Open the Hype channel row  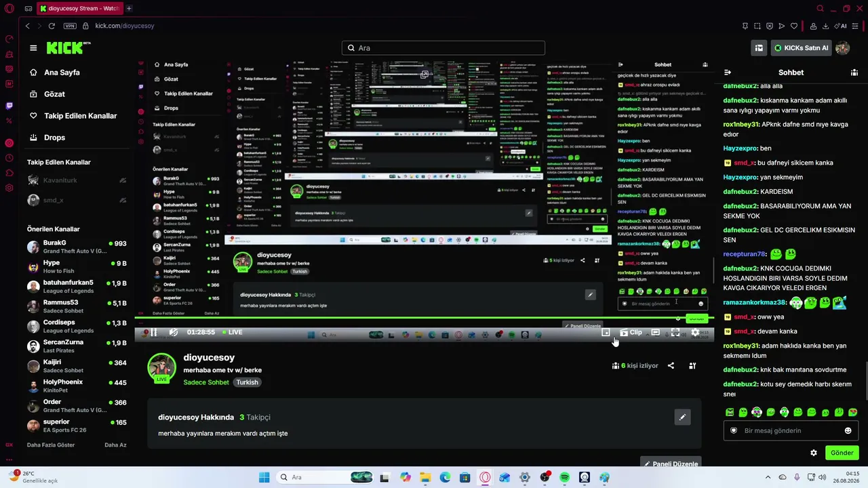tap(77, 266)
